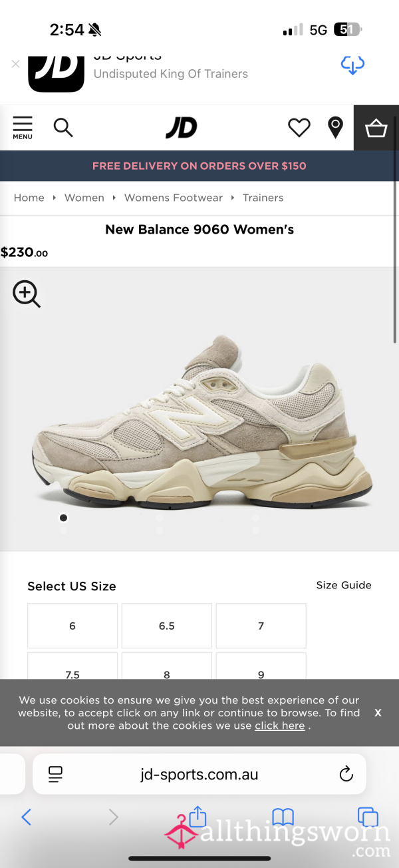Tap the jd-sports.com.au address bar
Image resolution: width=399 pixels, height=868 pixels.
(x=199, y=774)
